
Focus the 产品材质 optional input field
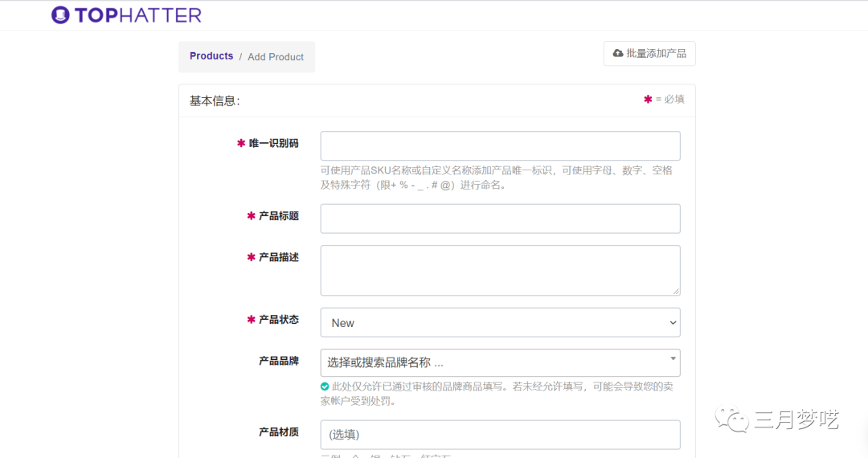(x=500, y=435)
